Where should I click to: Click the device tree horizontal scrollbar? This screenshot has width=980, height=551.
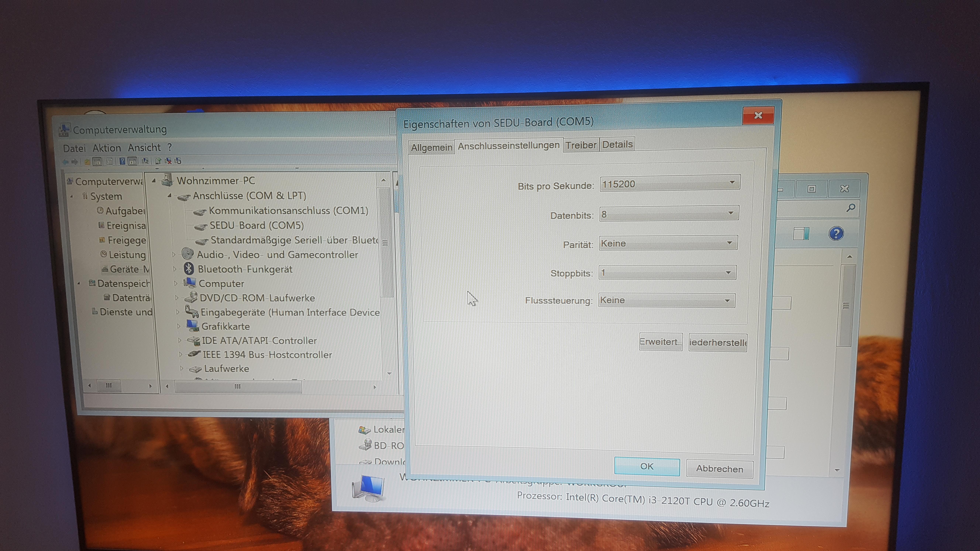pyautogui.click(x=237, y=387)
